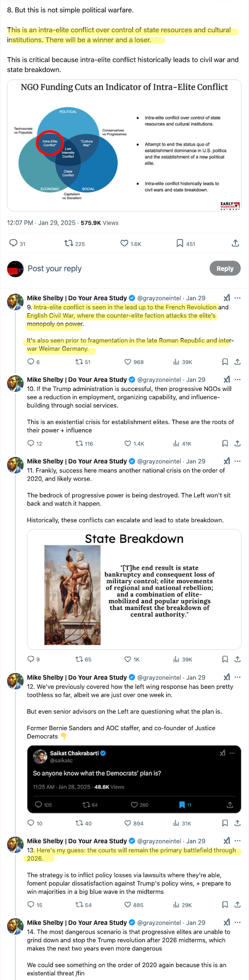The image size is (249, 980).
Task: Click the gray Reply button
Action: click(225, 268)
